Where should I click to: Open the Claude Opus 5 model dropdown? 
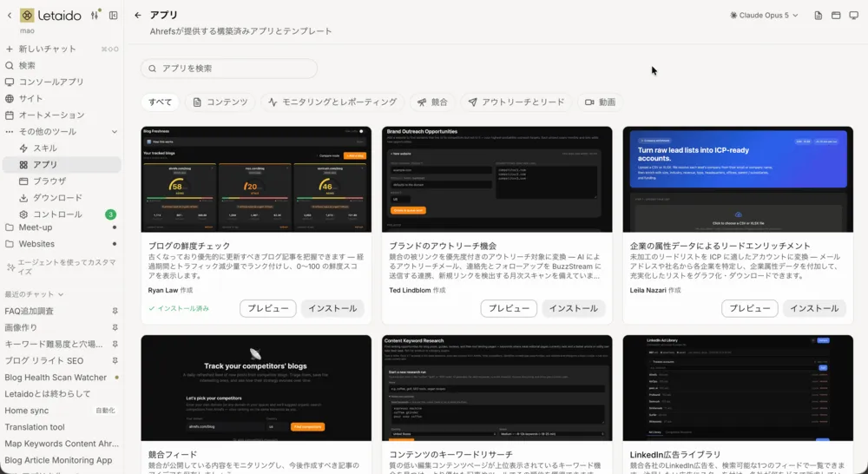click(764, 16)
